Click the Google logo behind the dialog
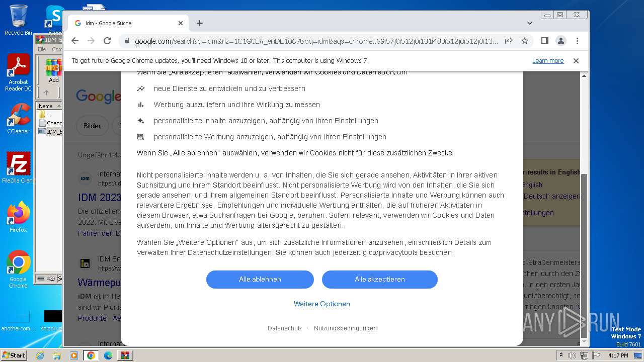 (98, 96)
